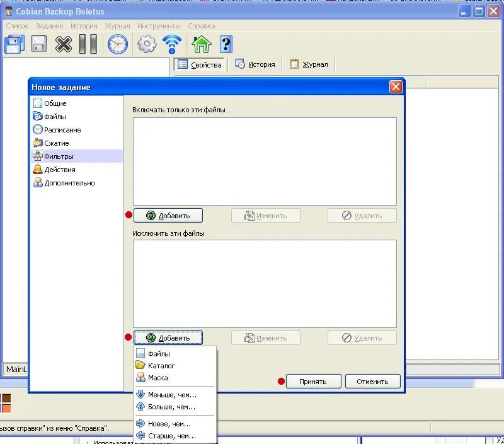504x444 pixels.
Task: Click Добавить under the exclude-files list
Action: (x=168, y=337)
